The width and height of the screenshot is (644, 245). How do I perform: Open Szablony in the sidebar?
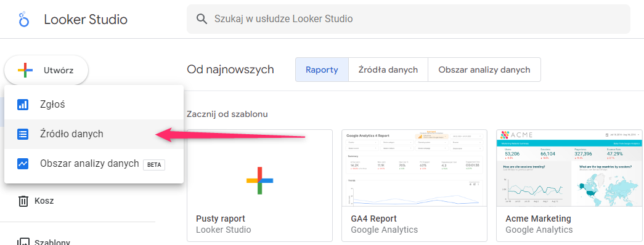[52, 242]
